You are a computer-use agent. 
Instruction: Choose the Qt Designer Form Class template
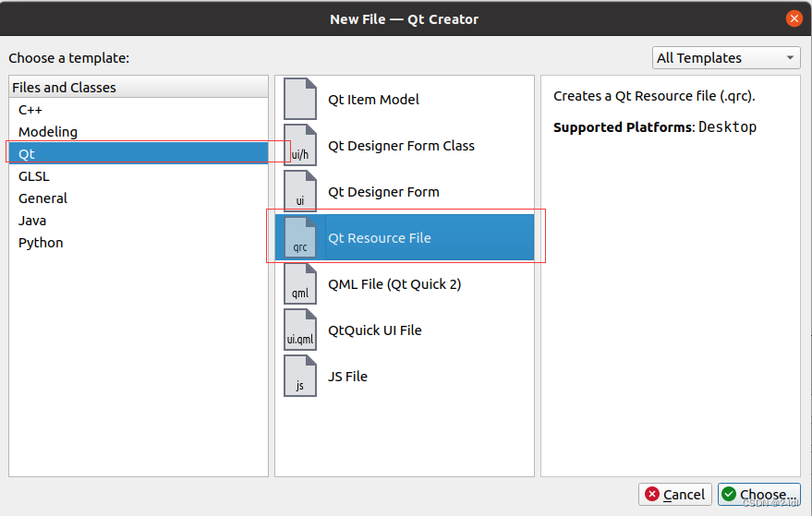pos(405,146)
